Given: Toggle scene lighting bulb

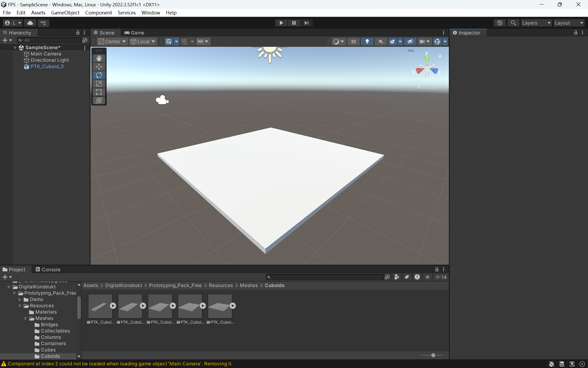Looking at the screenshot, I should (x=367, y=42).
